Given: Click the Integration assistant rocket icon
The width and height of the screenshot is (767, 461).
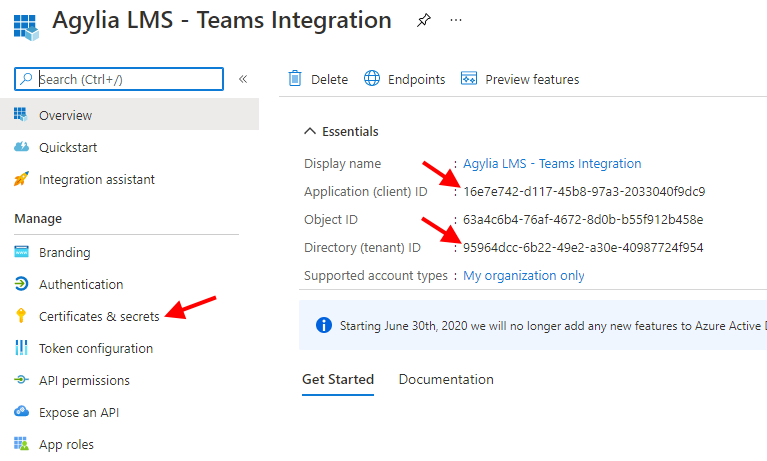Looking at the screenshot, I should pos(21,179).
